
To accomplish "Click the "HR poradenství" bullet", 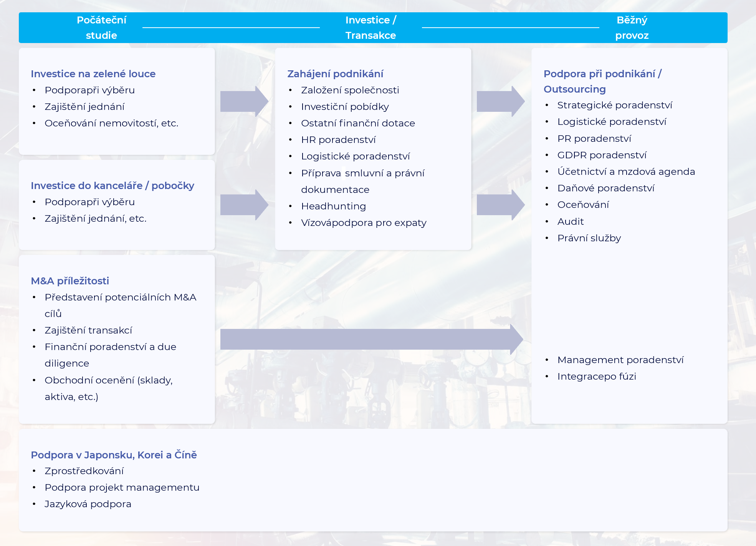I will [338, 140].
